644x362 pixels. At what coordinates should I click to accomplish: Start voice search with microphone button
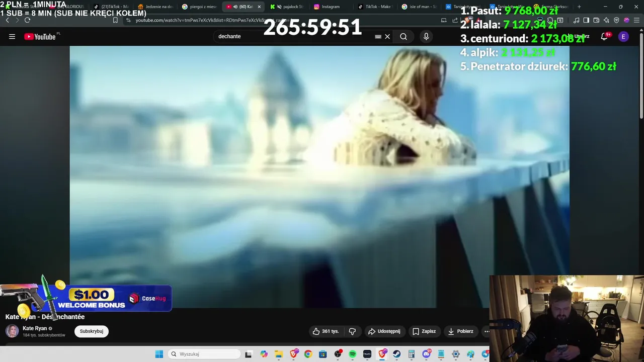point(426,37)
